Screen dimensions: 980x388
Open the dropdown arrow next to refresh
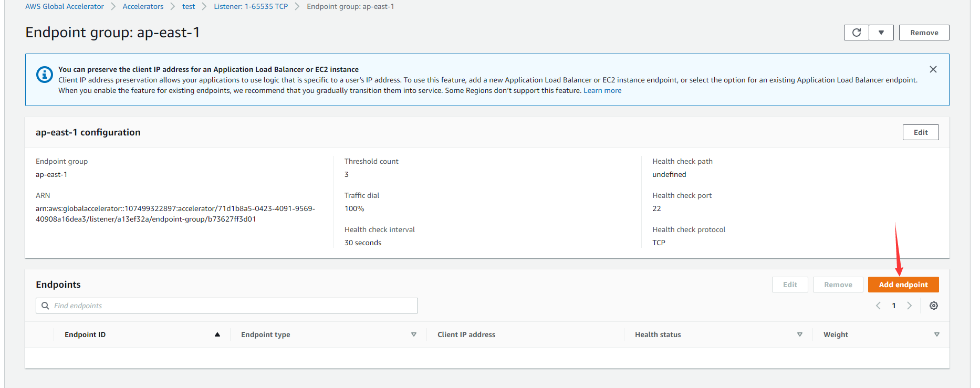[x=881, y=33]
